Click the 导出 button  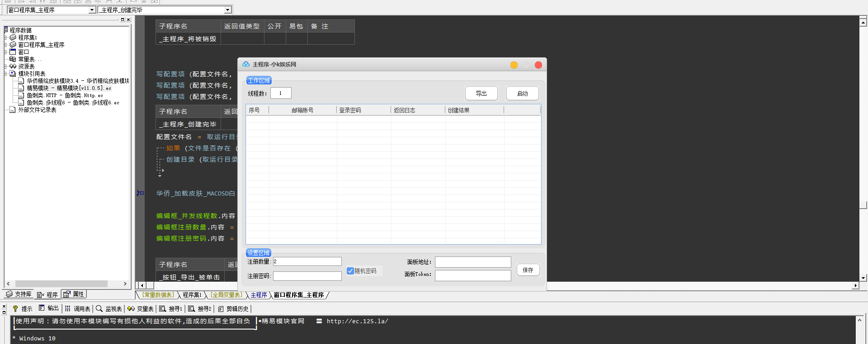click(481, 93)
